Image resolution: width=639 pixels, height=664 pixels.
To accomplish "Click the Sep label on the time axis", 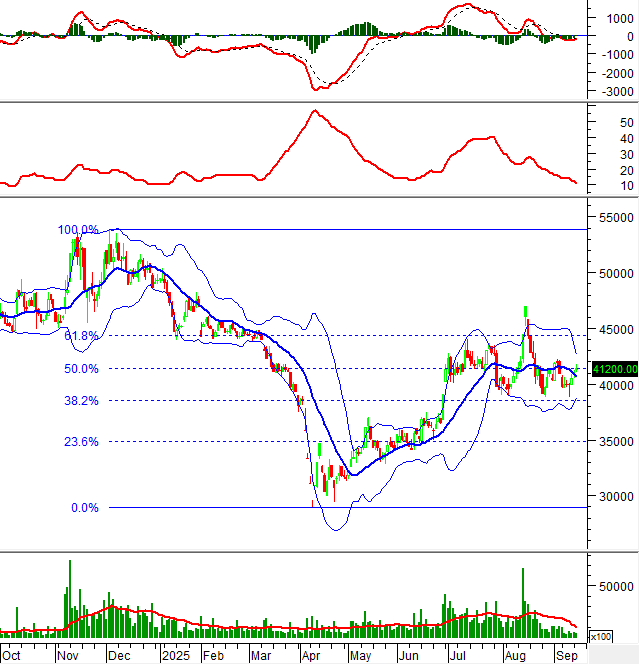I will 567,656.
